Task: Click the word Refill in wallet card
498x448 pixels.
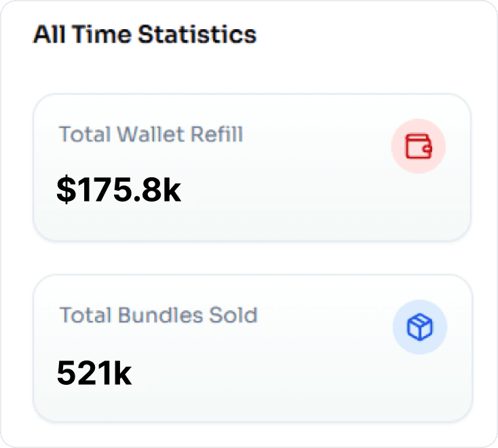Action: click(217, 134)
